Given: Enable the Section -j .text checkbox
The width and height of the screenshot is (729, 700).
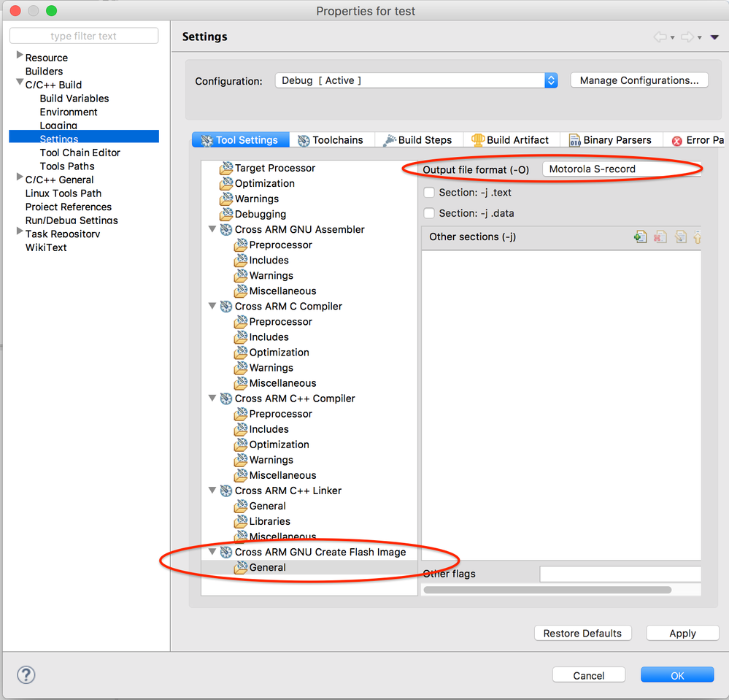Looking at the screenshot, I should pos(429,192).
